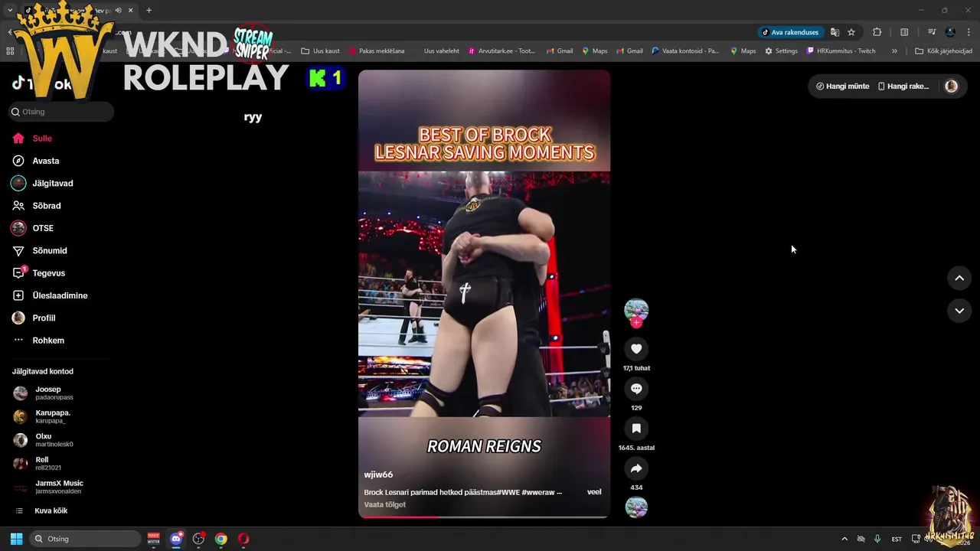Click Ava rakenduses open-in-app button
This screenshot has height=551, width=980.
790,32
